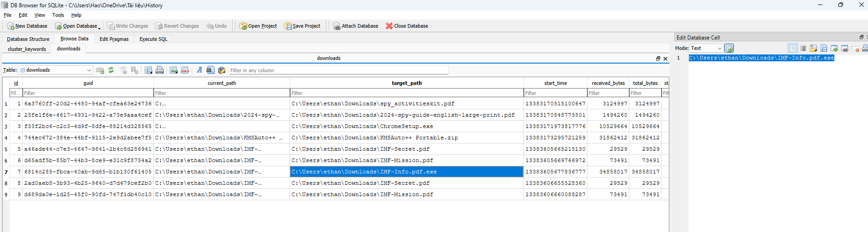
Task: Click Open Database in the toolbar
Action: pos(75,26)
